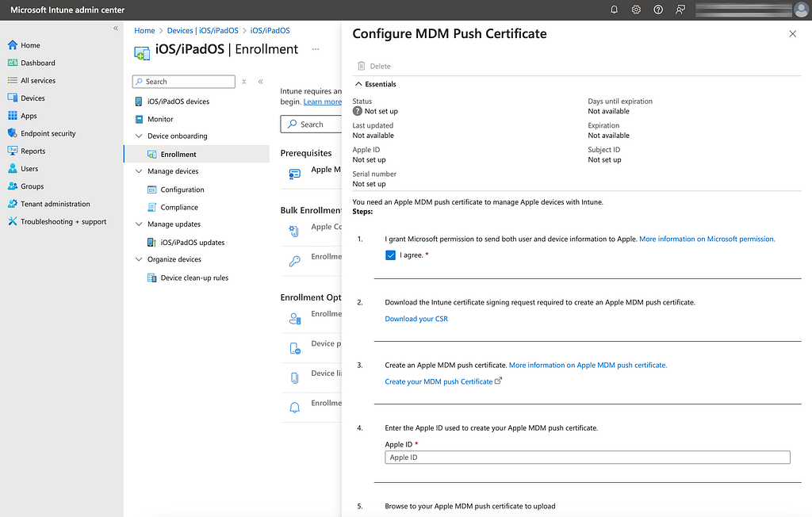The image size is (812, 517).
Task: Click the Not set up status icon
Action: point(358,111)
